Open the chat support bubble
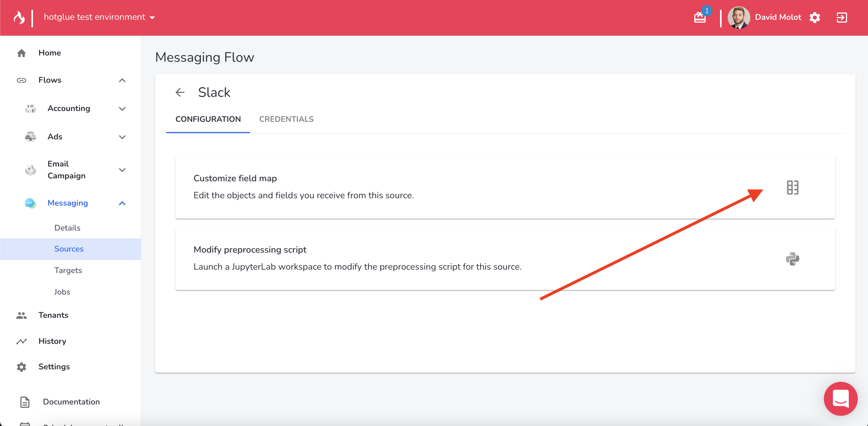Screen dimensions: 868x426 click(x=840, y=399)
